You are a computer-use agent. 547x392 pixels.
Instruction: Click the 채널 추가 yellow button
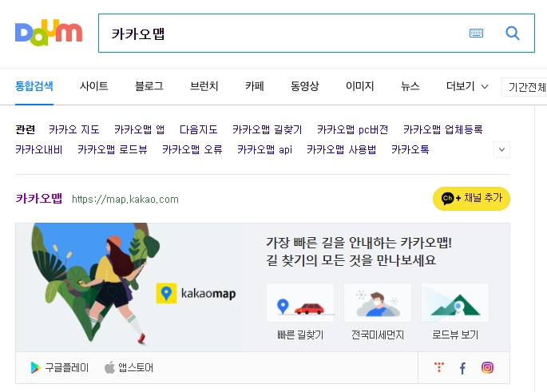click(471, 199)
